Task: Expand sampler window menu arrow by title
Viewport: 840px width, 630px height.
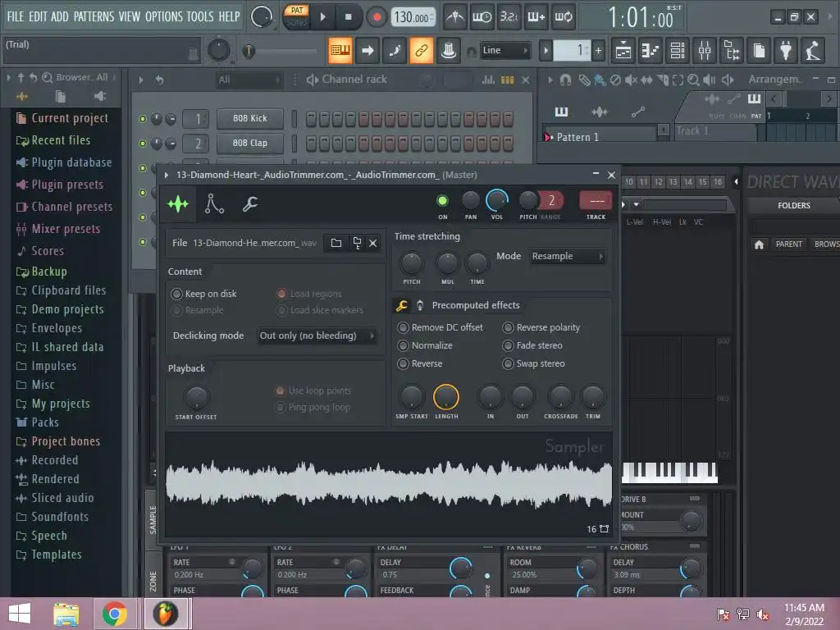Action: [167, 176]
